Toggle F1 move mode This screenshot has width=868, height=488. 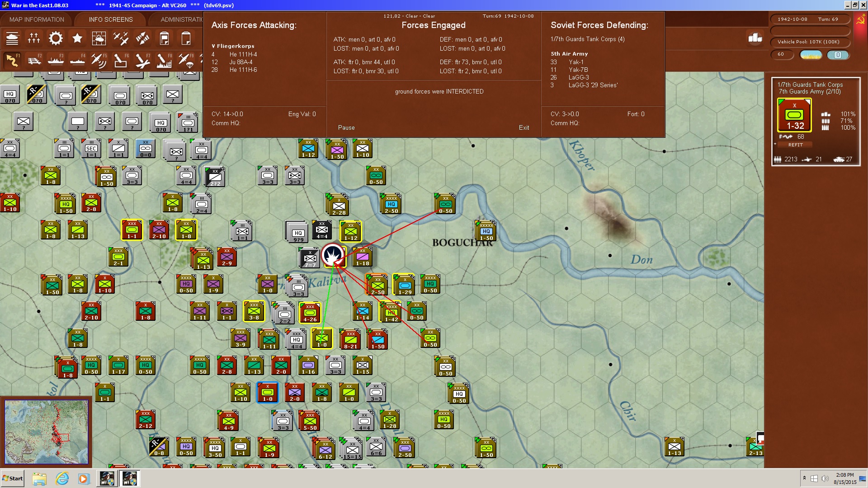click(x=12, y=60)
